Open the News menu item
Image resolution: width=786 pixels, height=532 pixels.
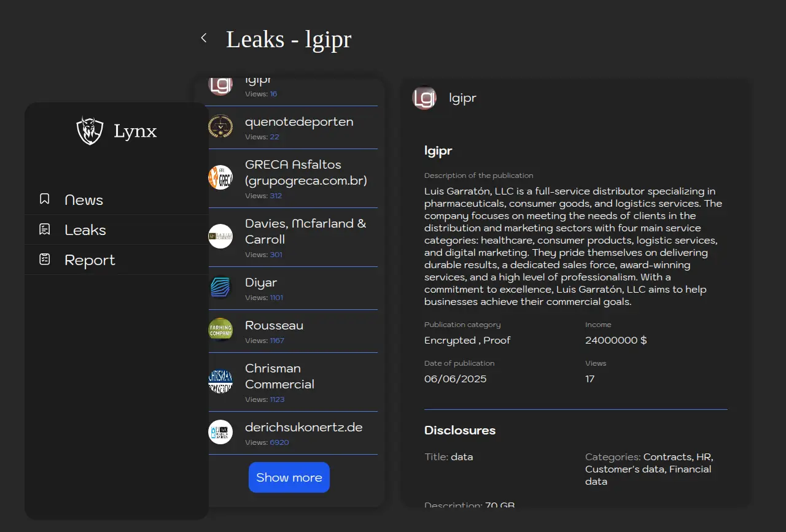coord(84,200)
